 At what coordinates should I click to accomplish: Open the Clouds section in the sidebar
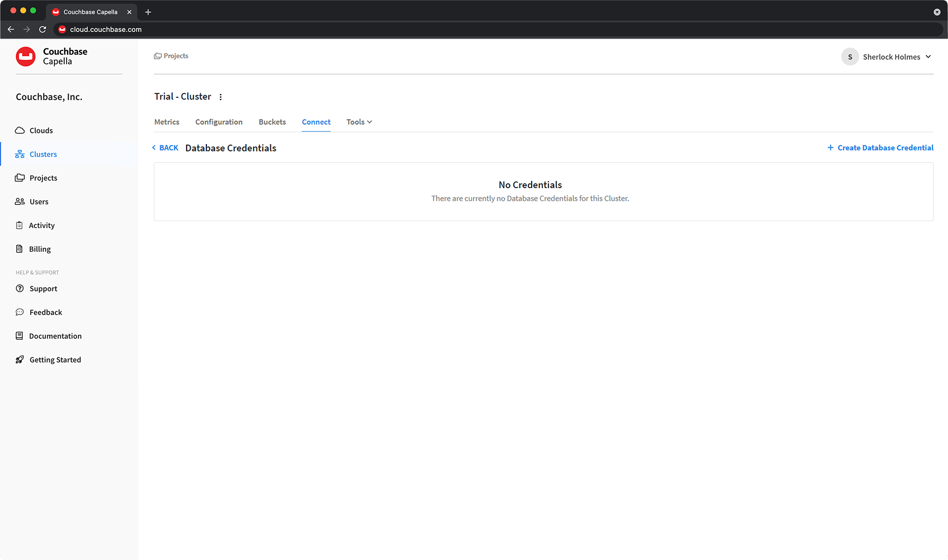click(34, 130)
